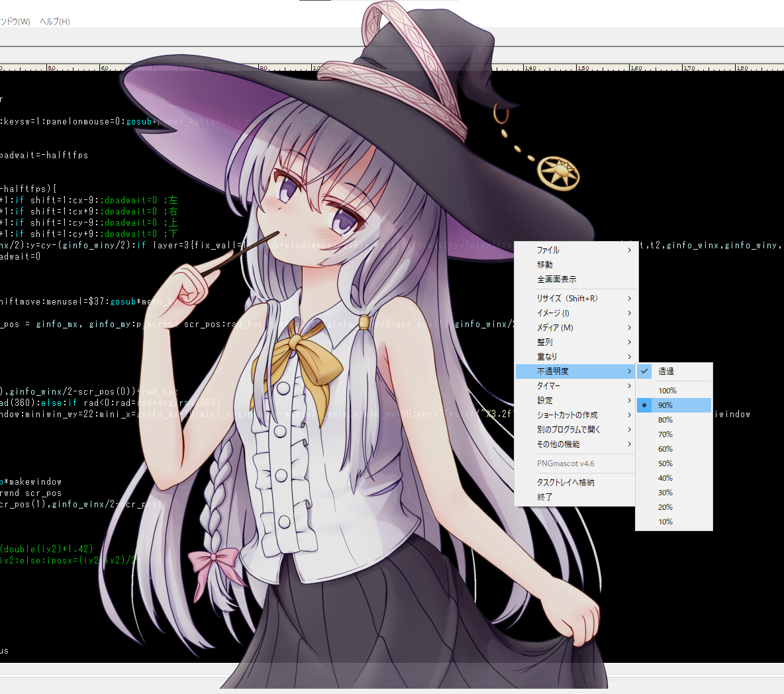This screenshot has height=694, width=784.
Task: Open the 設定 submenu
Action: click(576, 401)
